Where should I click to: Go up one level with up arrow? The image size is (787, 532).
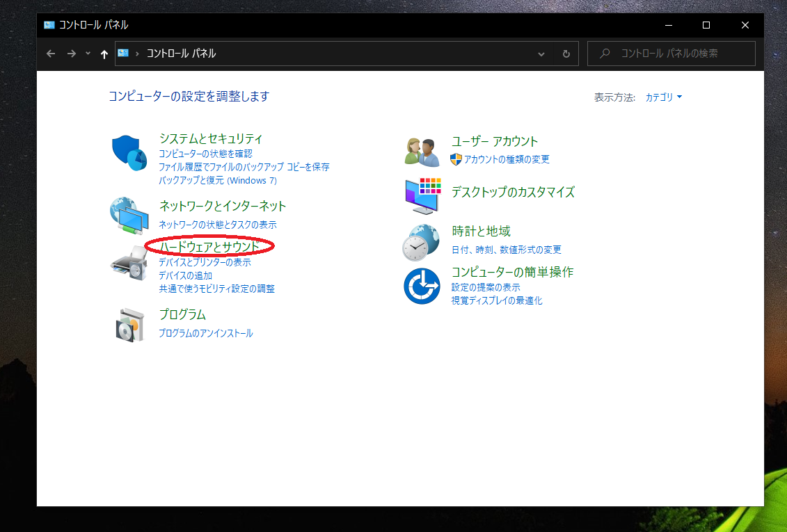pyautogui.click(x=104, y=54)
